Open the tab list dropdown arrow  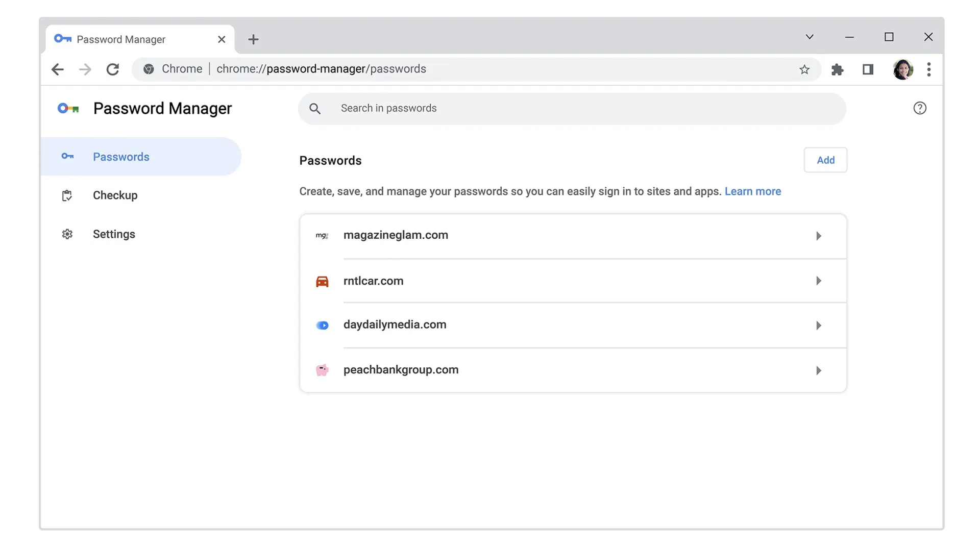[809, 37]
